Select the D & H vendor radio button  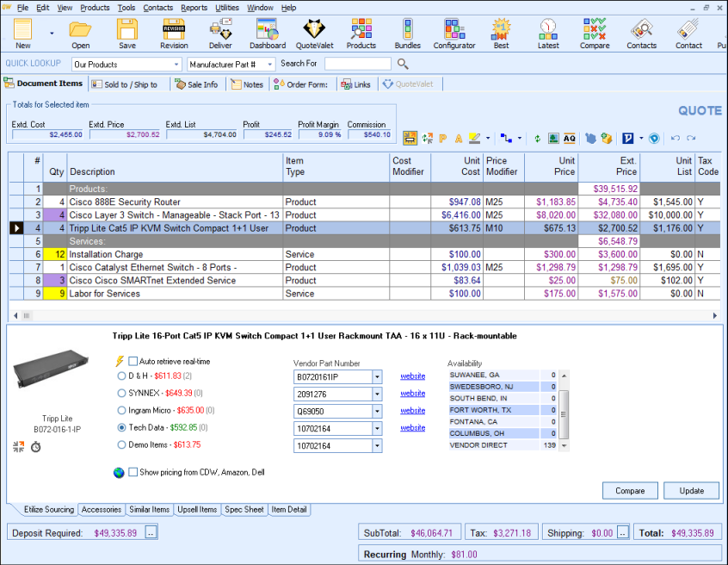[x=121, y=376]
